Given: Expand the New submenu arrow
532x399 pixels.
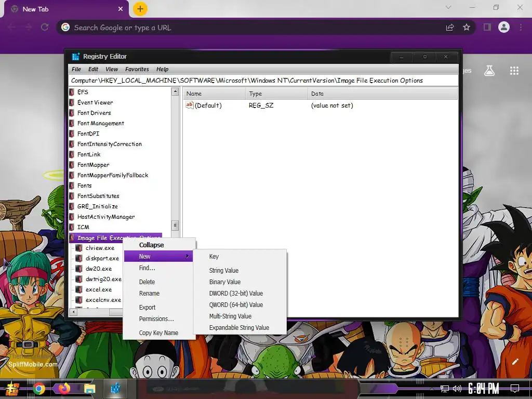Looking at the screenshot, I should click(187, 256).
